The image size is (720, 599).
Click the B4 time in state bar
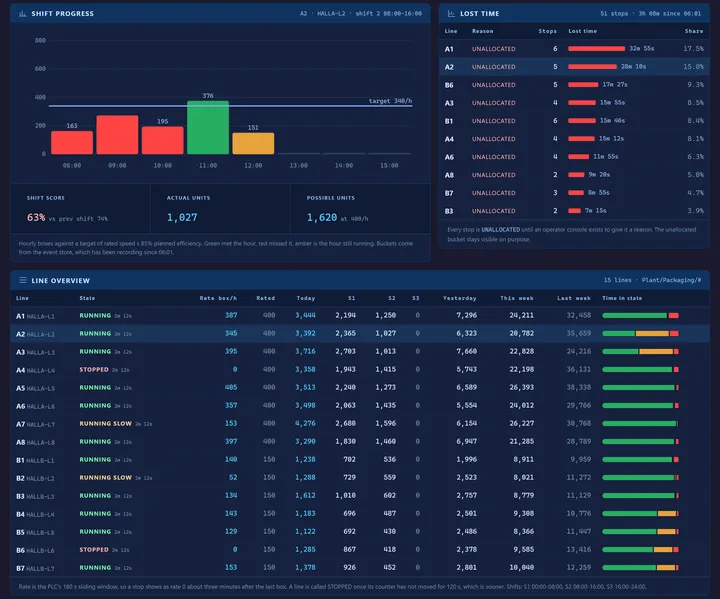pos(641,514)
